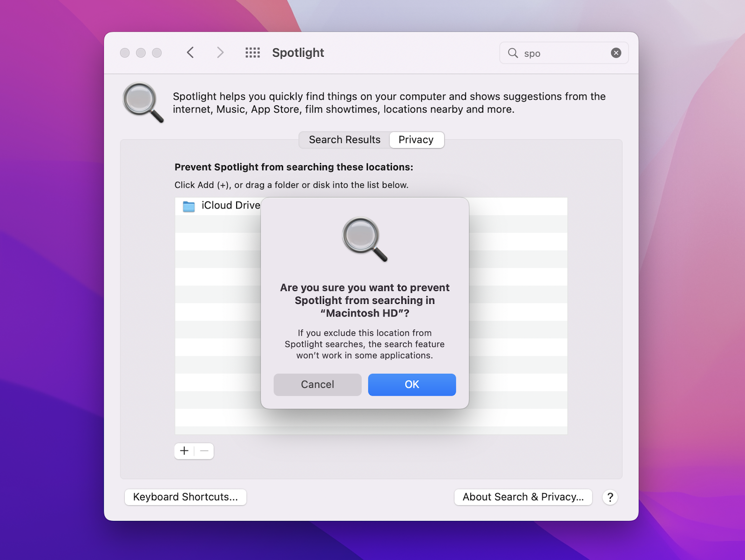The width and height of the screenshot is (745, 560).
Task: Show all preferences grid icon
Action: click(x=253, y=53)
